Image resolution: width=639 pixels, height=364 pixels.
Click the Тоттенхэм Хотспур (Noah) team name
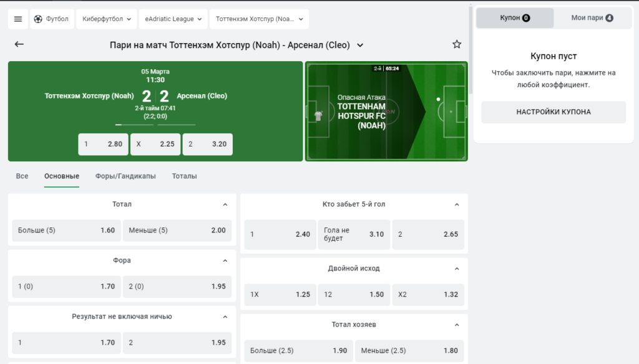tap(89, 96)
